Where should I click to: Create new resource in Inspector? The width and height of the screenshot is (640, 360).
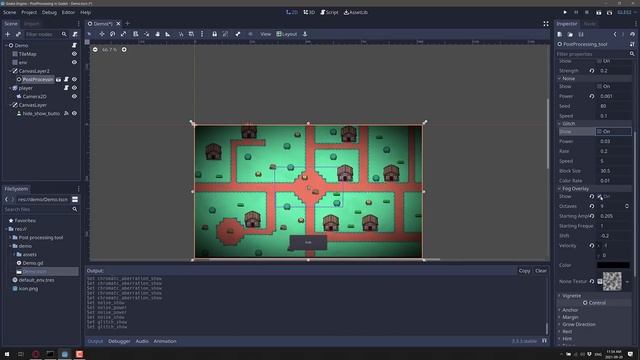coord(560,35)
